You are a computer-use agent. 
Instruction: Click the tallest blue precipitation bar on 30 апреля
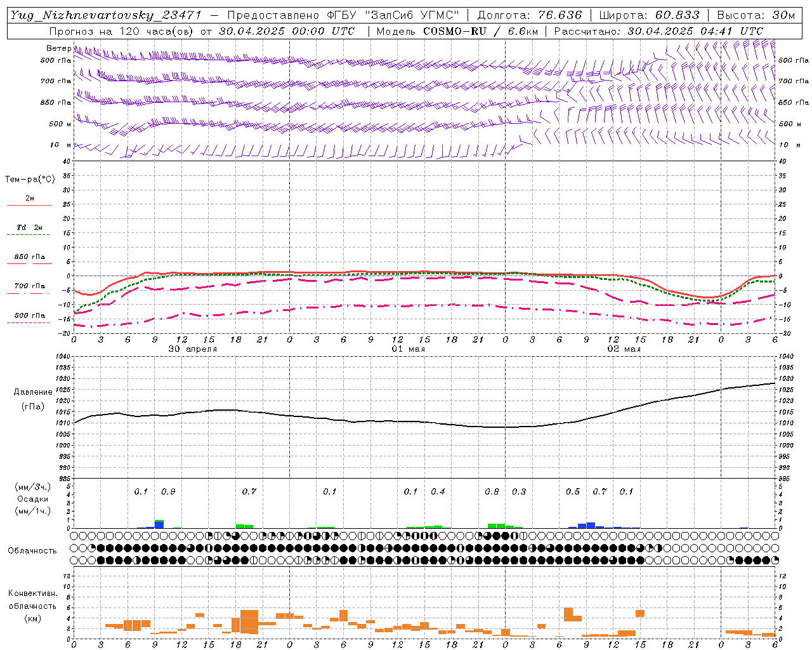coord(159,525)
